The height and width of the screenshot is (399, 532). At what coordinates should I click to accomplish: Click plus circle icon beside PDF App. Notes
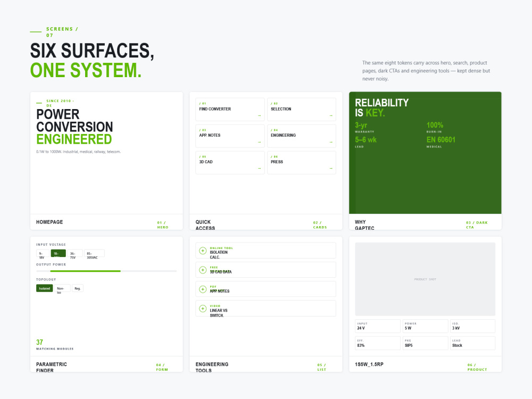(203, 289)
